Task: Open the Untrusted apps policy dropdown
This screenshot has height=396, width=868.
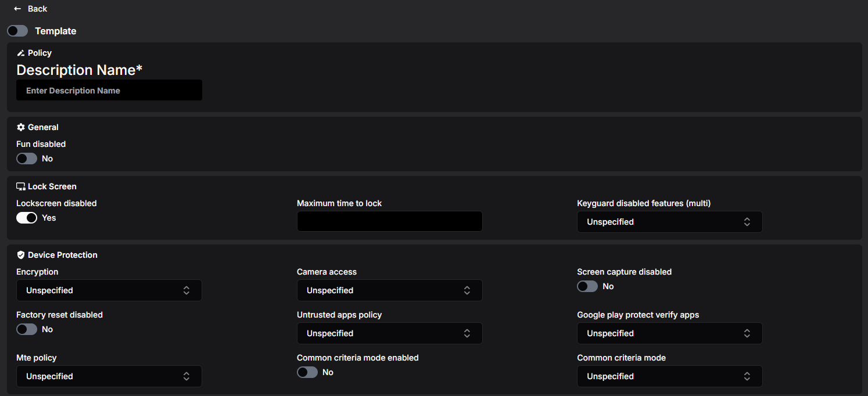Action: (389, 333)
